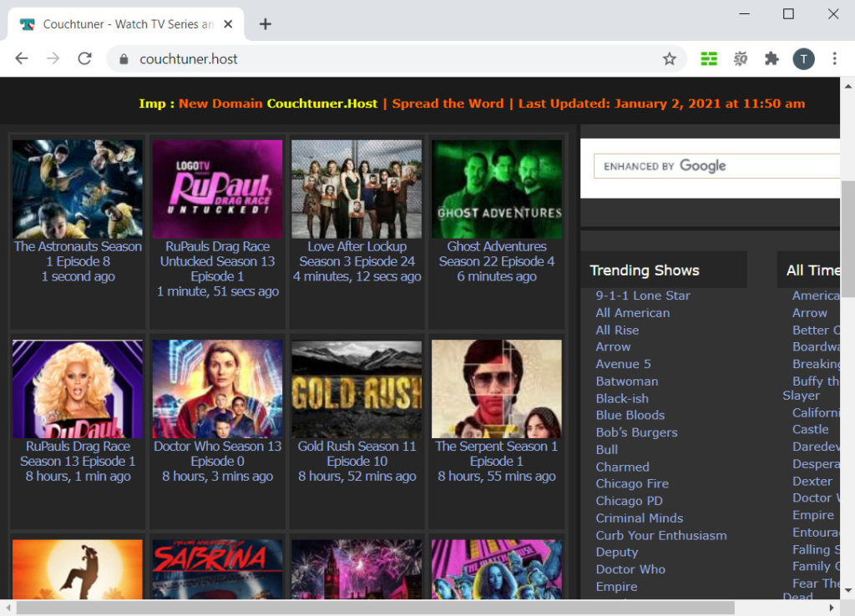Bookmark this page with star icon
855x616 pixels.
pos(669,59)
